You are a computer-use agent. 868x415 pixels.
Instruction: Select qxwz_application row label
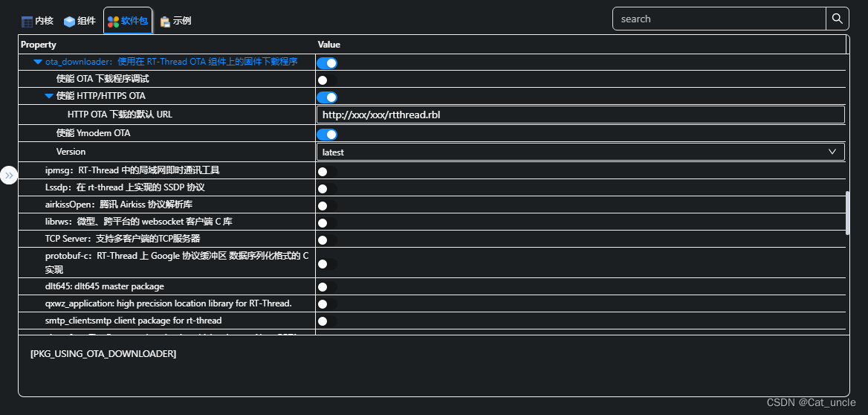(x=168, y=303)
